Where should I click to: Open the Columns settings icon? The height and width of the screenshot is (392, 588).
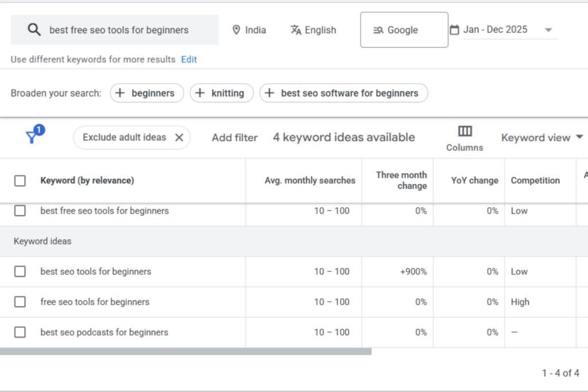464,132
